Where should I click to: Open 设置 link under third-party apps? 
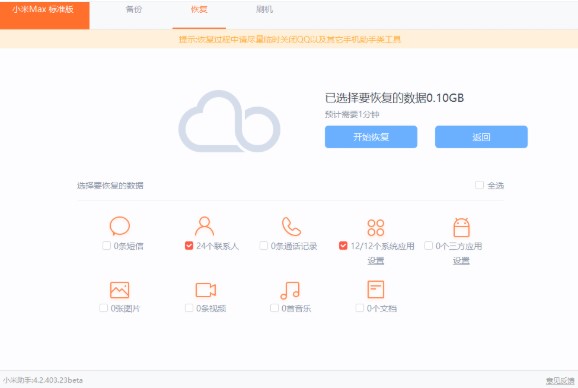(461, 261)
